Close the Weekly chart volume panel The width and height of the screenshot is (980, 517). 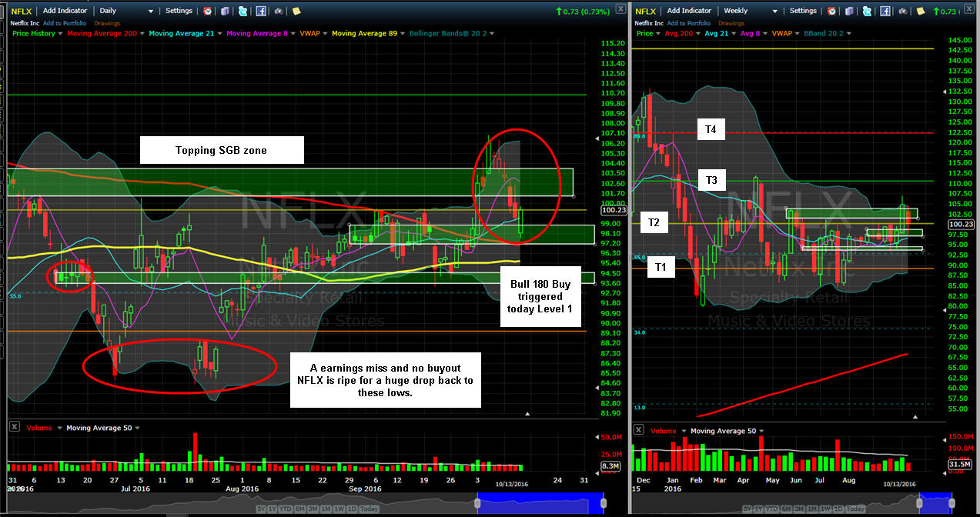638,430
